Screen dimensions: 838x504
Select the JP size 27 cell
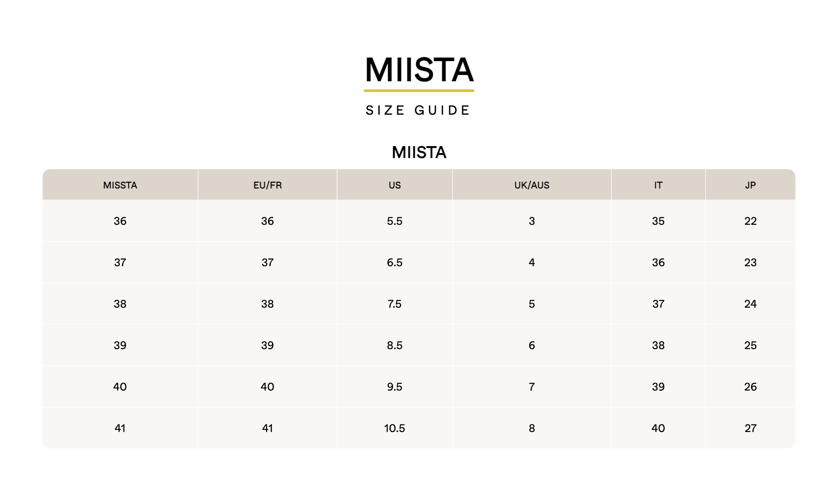point(750,428)
